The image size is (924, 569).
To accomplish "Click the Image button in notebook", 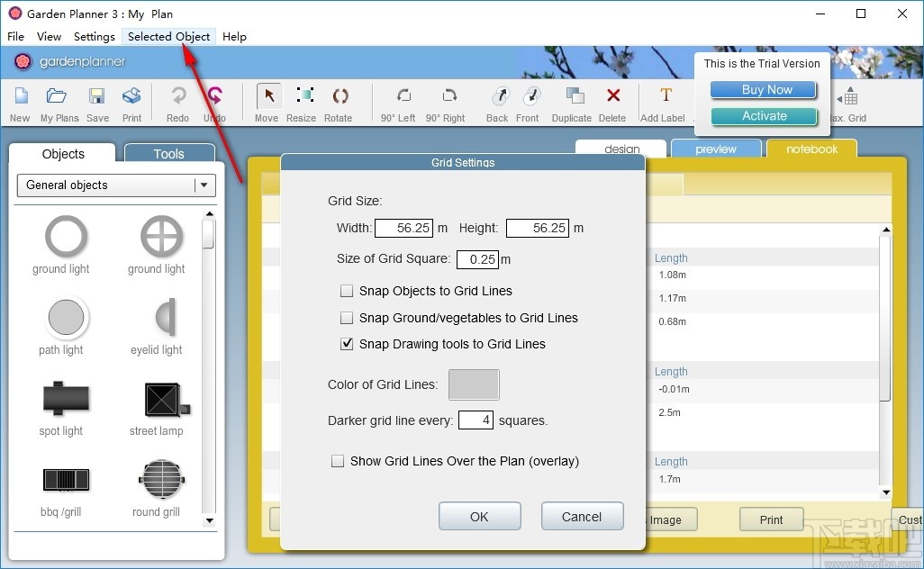I will [671, 519].
